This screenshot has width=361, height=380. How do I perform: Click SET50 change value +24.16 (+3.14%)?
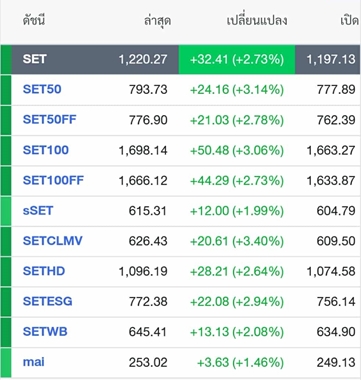237,90
